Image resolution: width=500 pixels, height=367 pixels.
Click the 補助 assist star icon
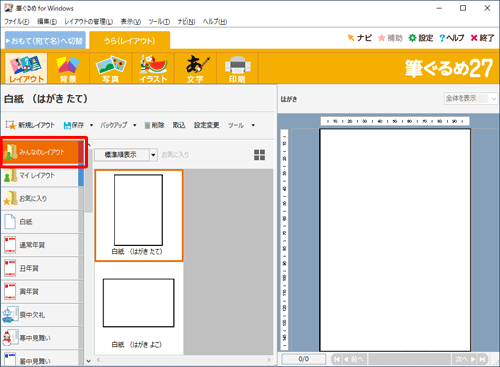point(390,38)
